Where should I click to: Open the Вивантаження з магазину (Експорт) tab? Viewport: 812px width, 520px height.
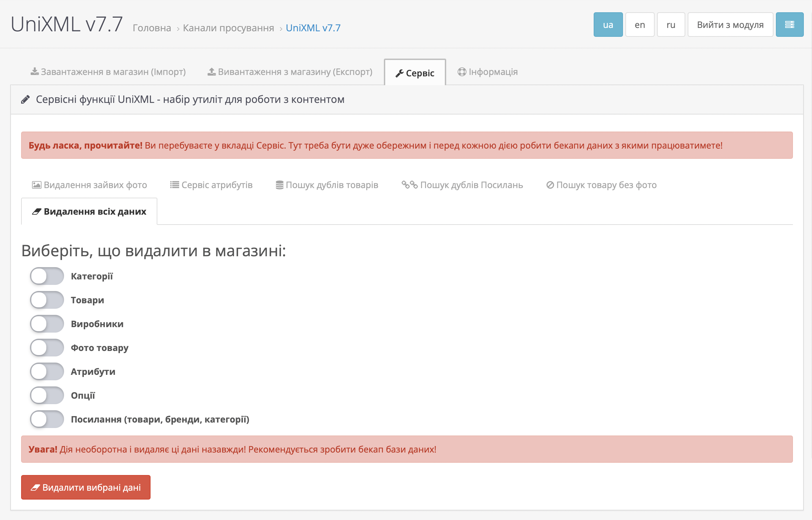tap(290, 72)
